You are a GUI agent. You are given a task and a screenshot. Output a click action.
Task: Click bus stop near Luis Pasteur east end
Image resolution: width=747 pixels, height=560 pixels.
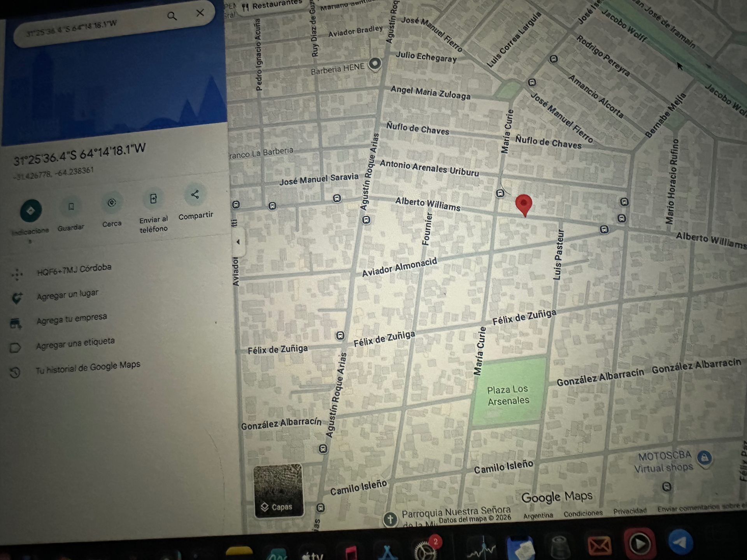click(x=604, y=229)
